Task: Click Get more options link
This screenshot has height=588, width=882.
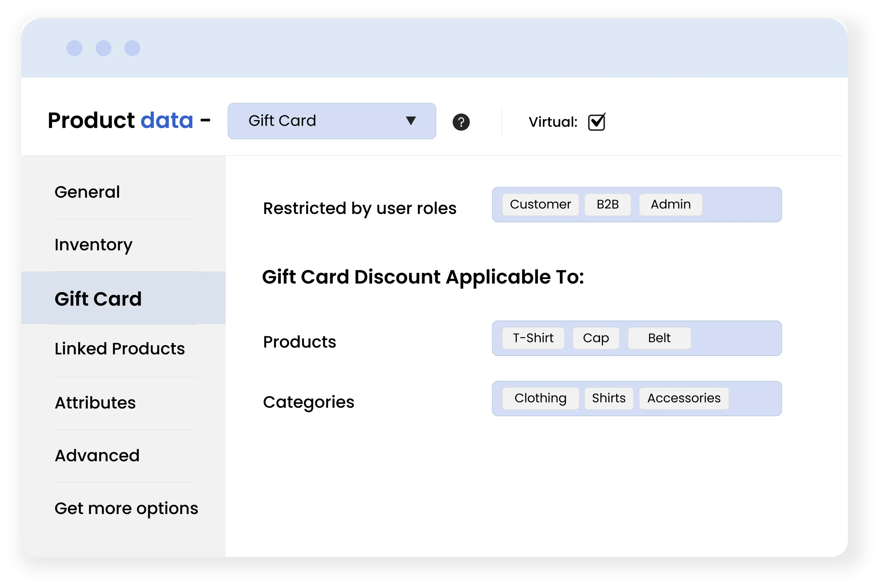Action: [126, 508]
